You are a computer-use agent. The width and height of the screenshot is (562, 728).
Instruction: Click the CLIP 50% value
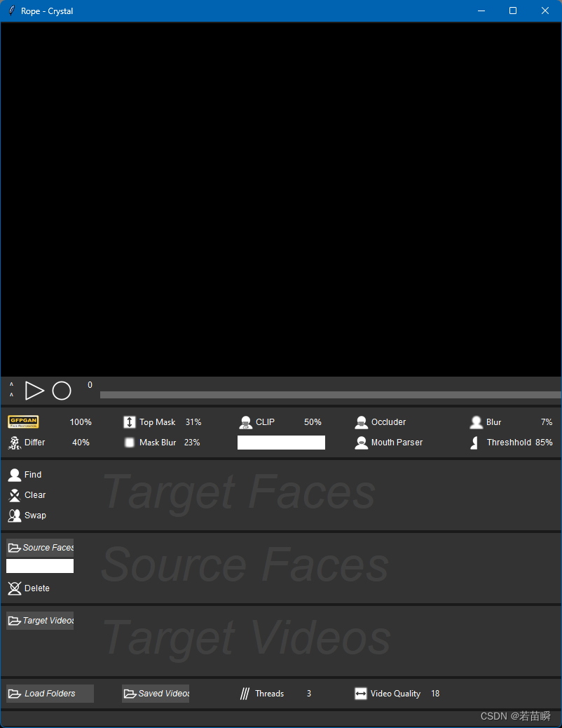(313, 422)
